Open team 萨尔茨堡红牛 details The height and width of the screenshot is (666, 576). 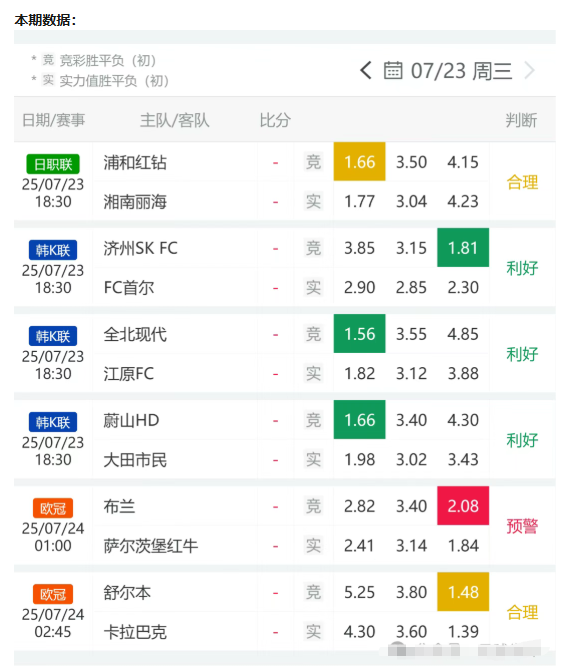tap(151, 546)
